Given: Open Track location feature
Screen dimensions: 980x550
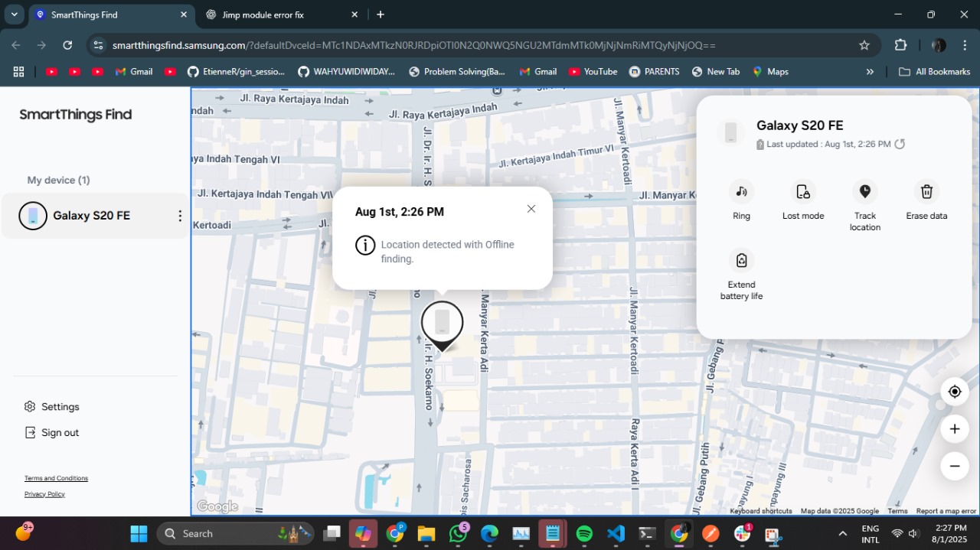Looking at the screenshot, I should [x=864, y=192].
